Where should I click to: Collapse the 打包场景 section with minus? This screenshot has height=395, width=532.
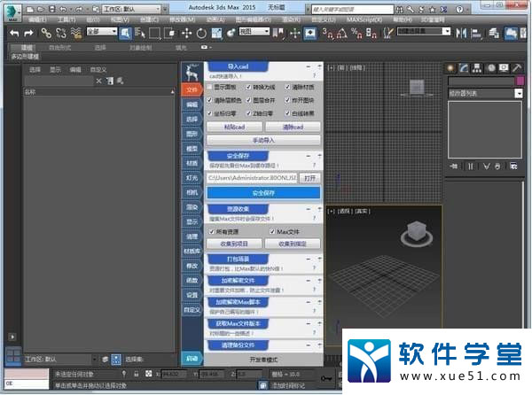[x=309, y=259]
